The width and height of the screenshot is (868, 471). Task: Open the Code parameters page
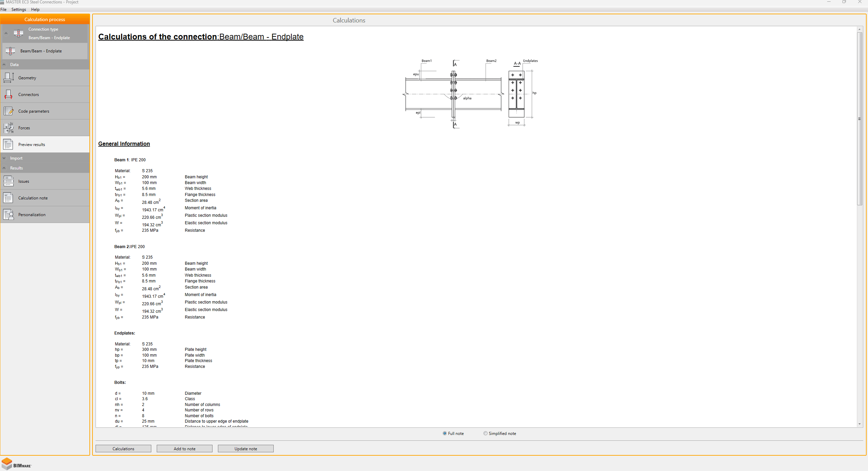click(x=45, y=111)
